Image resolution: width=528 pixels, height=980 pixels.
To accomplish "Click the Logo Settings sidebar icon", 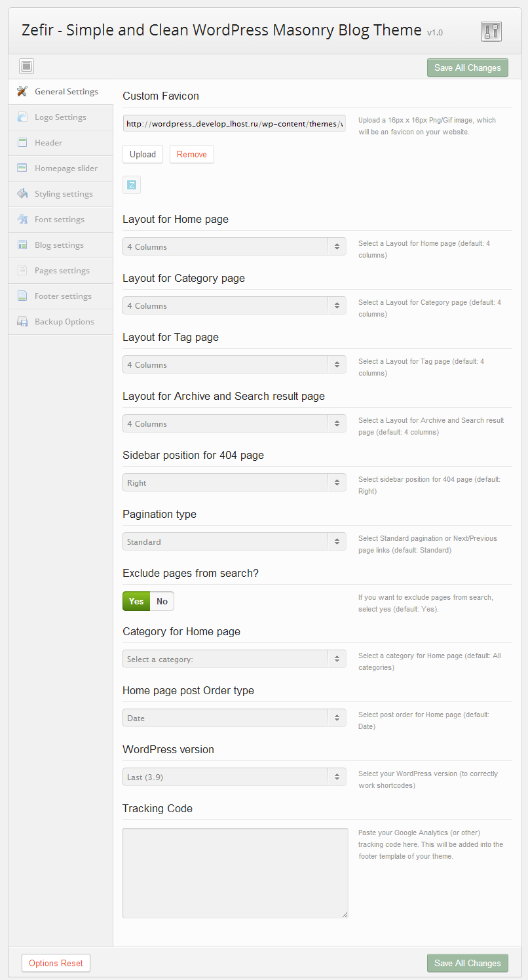I will click(22, 117).
